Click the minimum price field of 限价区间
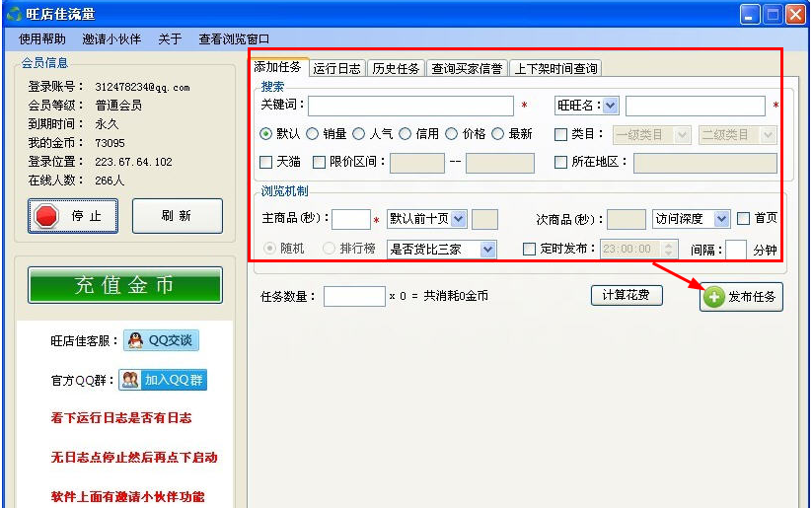This screenshot has height=508, width=812. point(417,163)
